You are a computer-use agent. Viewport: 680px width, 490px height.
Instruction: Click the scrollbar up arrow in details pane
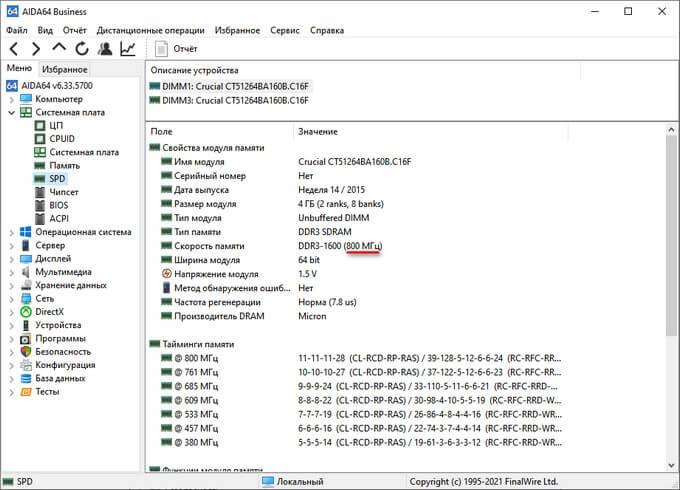click(671, 129)
